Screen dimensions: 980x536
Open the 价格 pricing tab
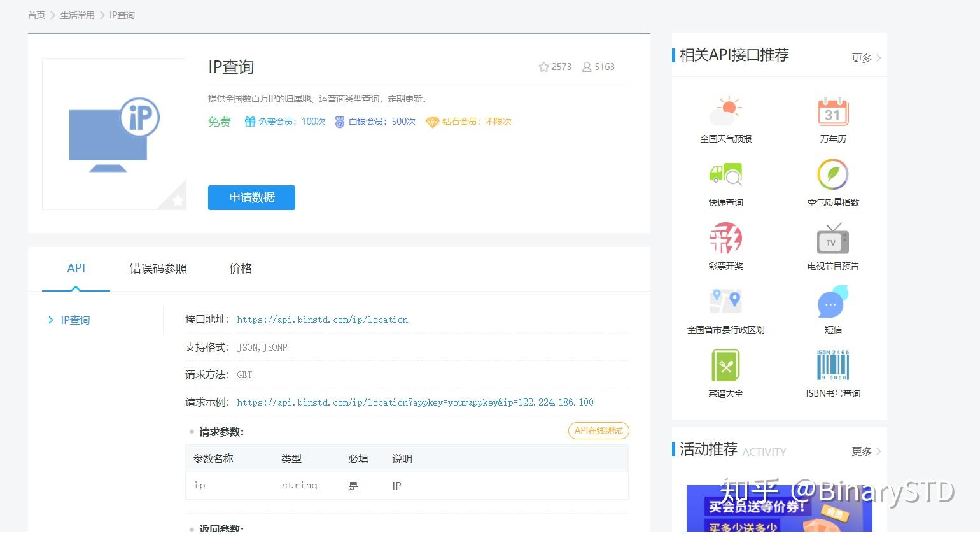[241, 268]
